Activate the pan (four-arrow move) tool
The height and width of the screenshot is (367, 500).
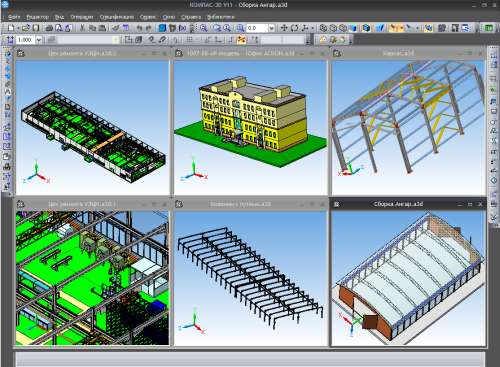point(284,28)
